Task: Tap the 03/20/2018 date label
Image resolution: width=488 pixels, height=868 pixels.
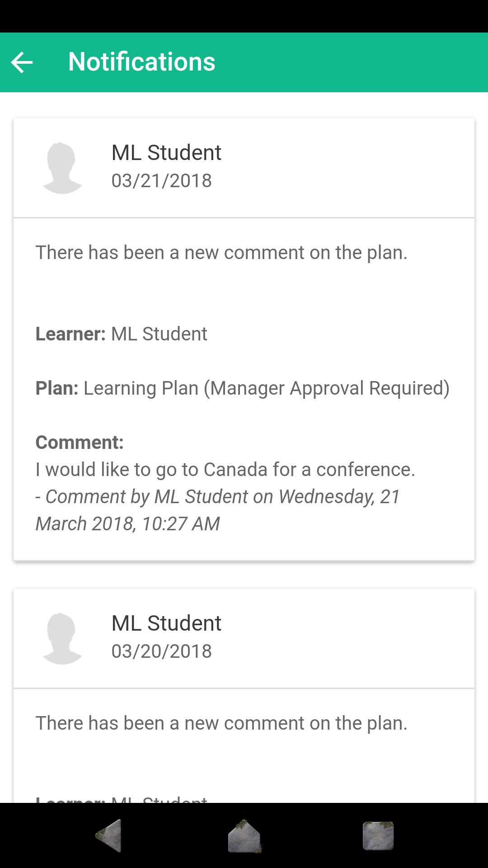Action: (x=161, y=651)
